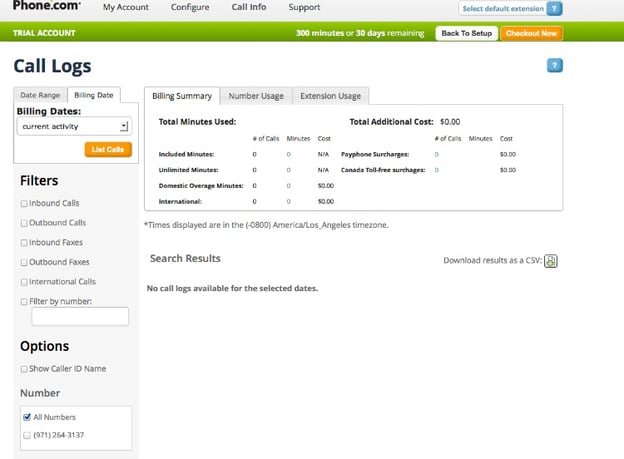Screen dimensions: 624x459
Task: Open the Select default extension dropdown
Action: [x=502, y=8]
